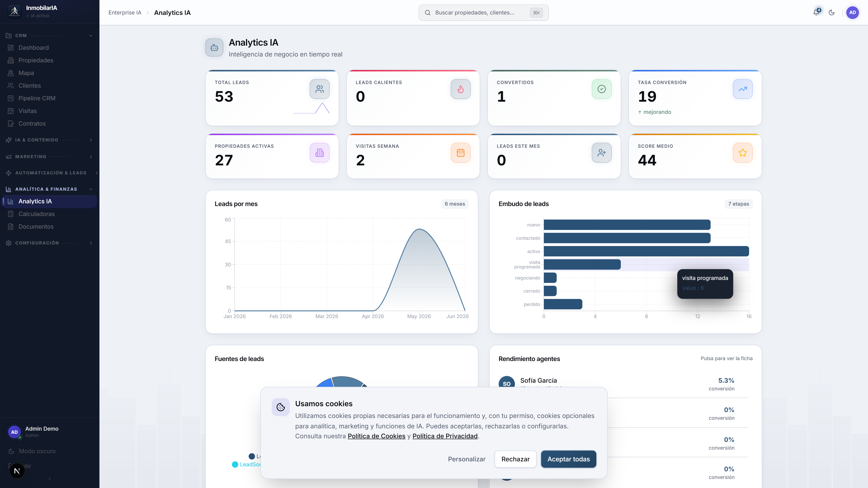Image resolution: width=868 pixels, height=488 pixels.
Task: Select Calculadoras in the sidebar
Action: [x=50, y=214]
